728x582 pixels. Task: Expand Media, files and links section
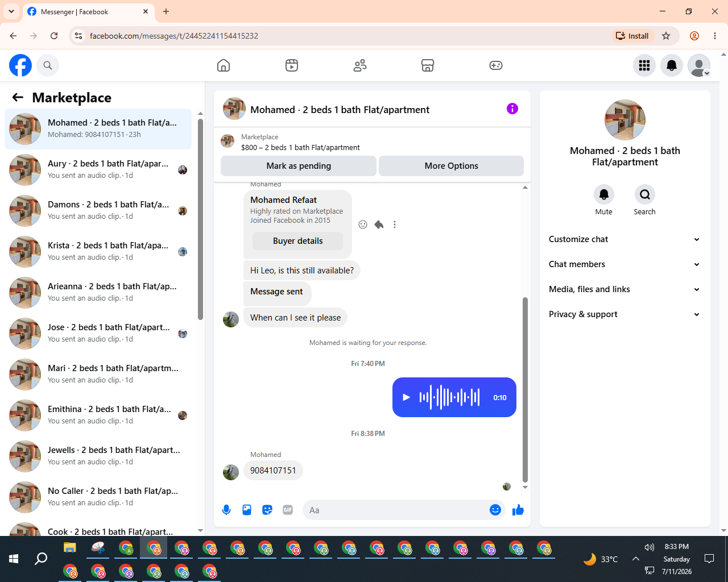[x=624, y=289]
